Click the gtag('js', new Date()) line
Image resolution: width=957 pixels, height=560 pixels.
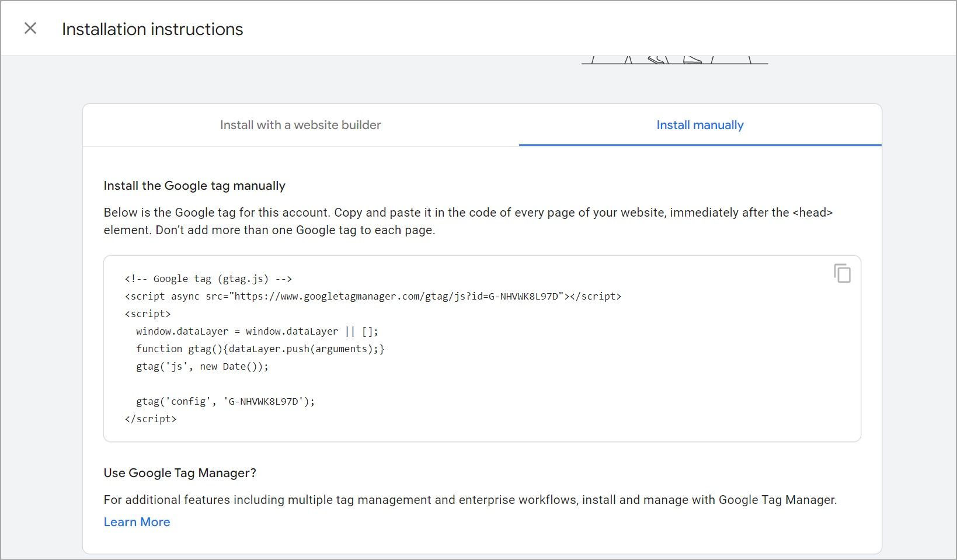(x=203, y=366)
